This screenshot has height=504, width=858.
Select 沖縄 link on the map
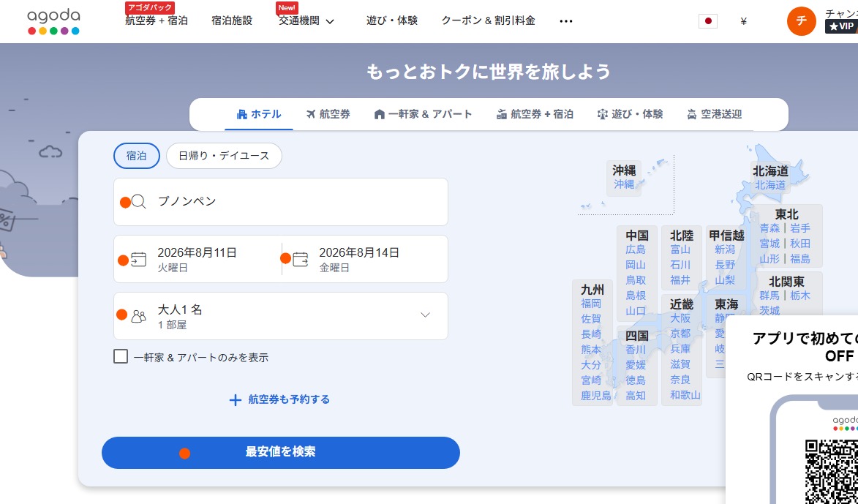click(624, 184)
